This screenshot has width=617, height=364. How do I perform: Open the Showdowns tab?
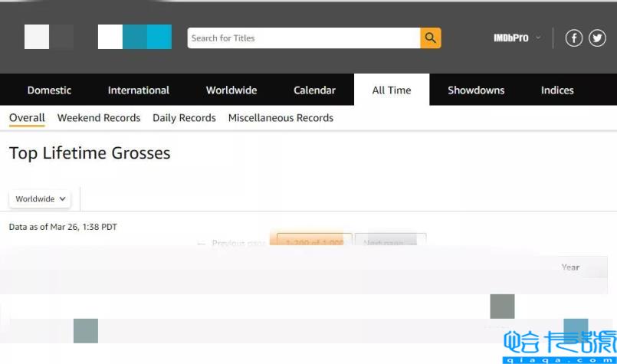476,90
